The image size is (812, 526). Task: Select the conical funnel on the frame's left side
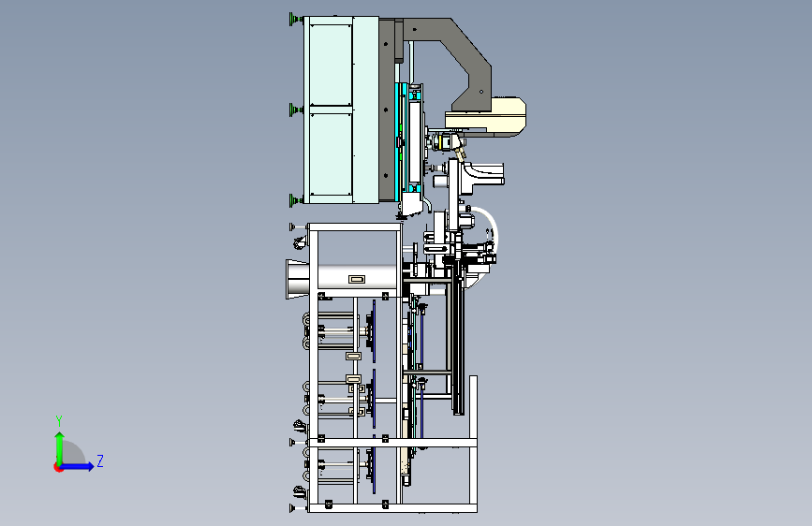298,280
